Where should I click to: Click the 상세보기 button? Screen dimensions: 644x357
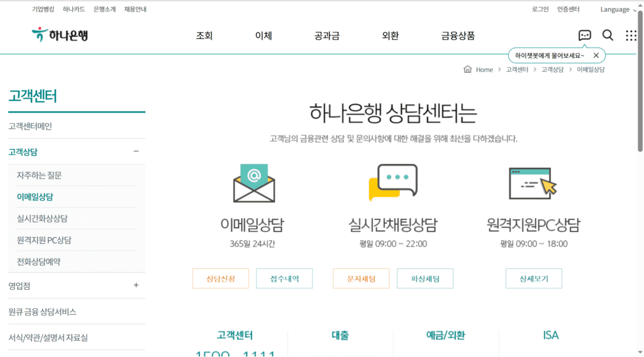click(533, 278)
